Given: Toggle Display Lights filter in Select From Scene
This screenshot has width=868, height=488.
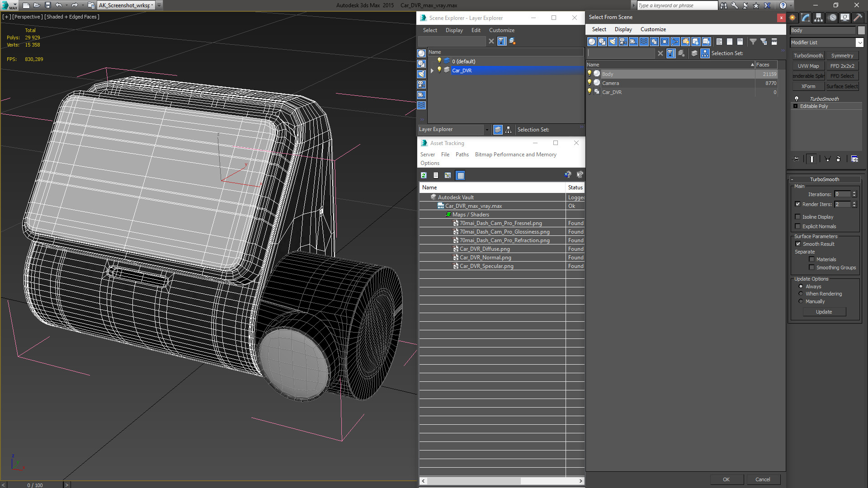Looking at the screenshot, I should [613, 42].
